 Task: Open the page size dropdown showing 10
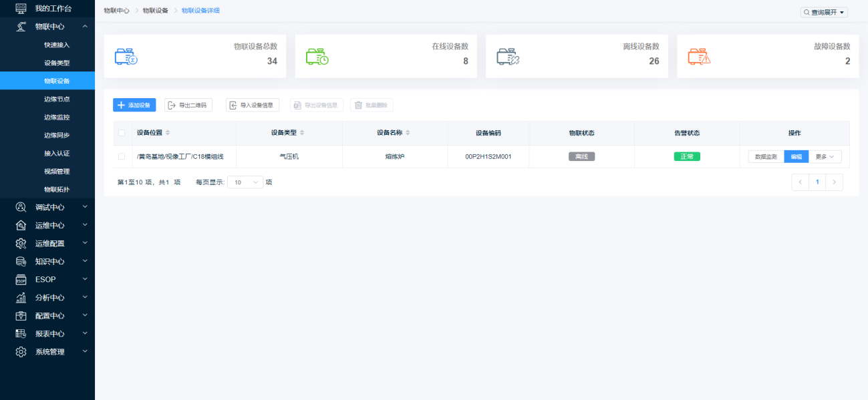pyautogui.click(x=245, y=182)
